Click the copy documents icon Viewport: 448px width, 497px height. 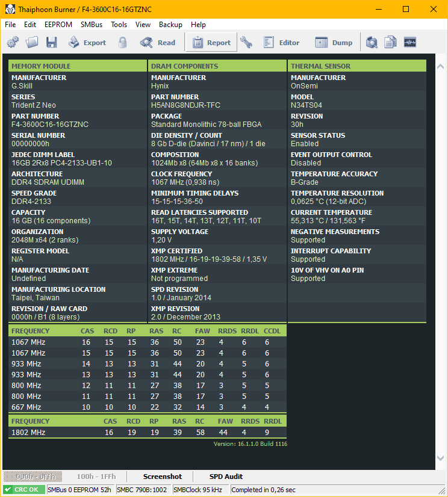click(x=391, y=42)
